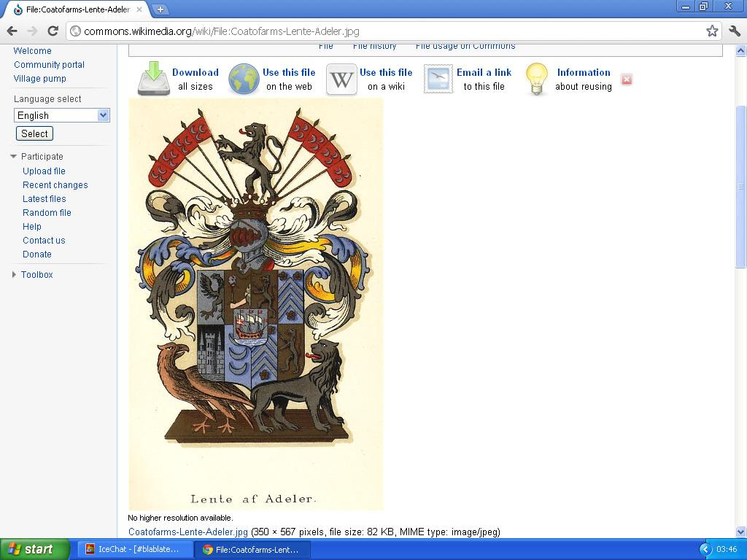The height and width of the screenshot is (560, 747).
Task: Open Recent changes
Action: point(55,184)
